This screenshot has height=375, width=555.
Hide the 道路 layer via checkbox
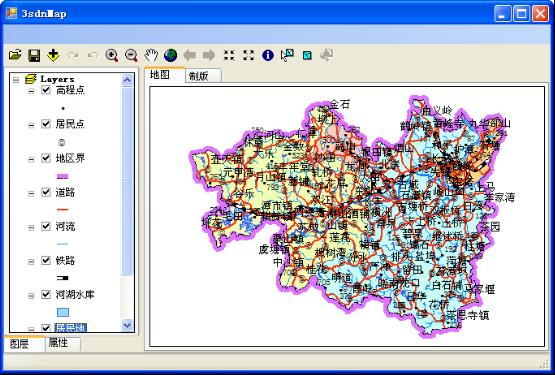pos(46,192)
